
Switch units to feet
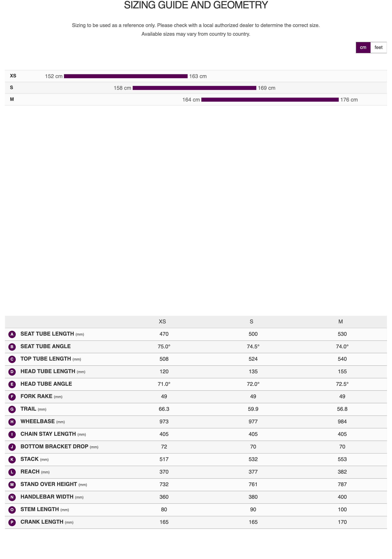(378, 47)
